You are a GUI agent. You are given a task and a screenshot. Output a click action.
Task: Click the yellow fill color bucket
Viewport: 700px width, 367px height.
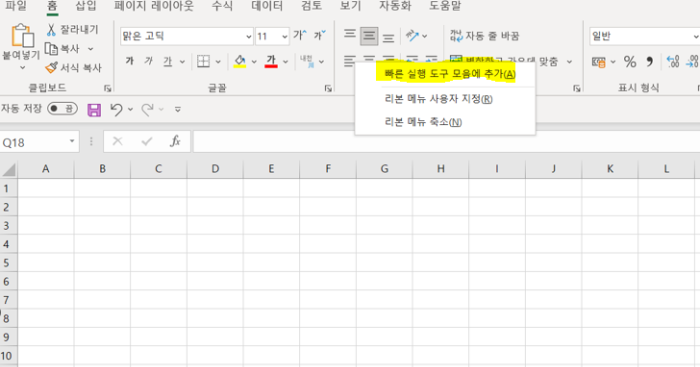click(x=240, y=61)
